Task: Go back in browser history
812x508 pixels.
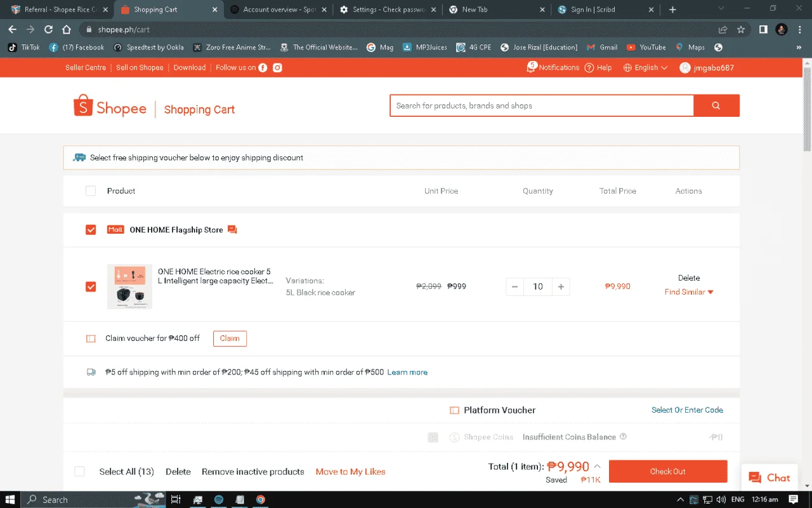Action: [12, 29]
